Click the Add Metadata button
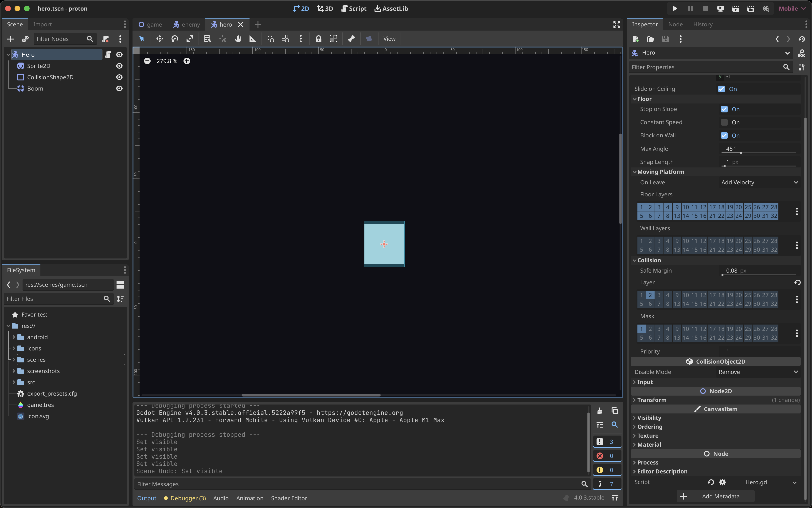This screenshot has height=508, width=812. click(x=716, y=496)
